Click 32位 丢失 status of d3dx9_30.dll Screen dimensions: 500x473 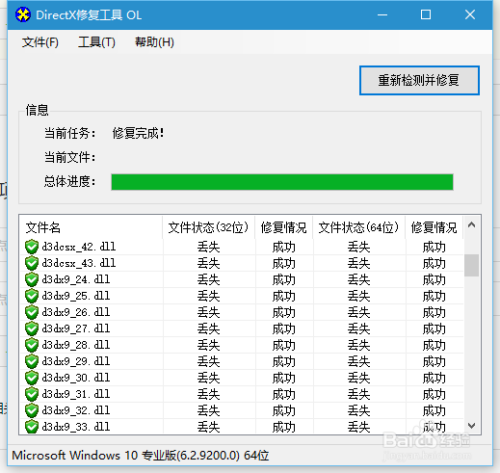coord(209,378)
